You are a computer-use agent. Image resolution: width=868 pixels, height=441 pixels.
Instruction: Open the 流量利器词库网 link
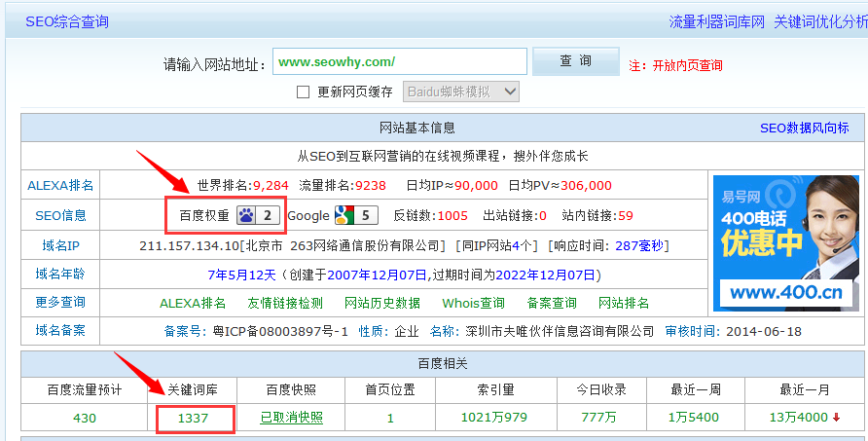(x=716, y=21)
